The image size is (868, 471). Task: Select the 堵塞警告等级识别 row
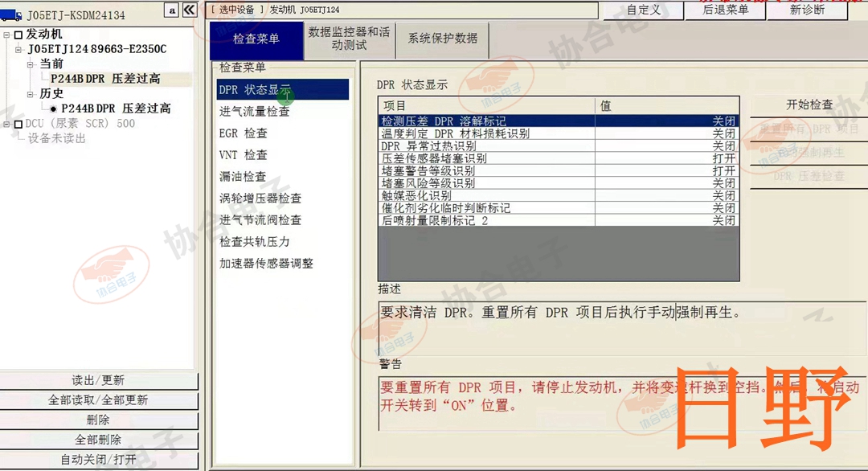click(559, 171)
